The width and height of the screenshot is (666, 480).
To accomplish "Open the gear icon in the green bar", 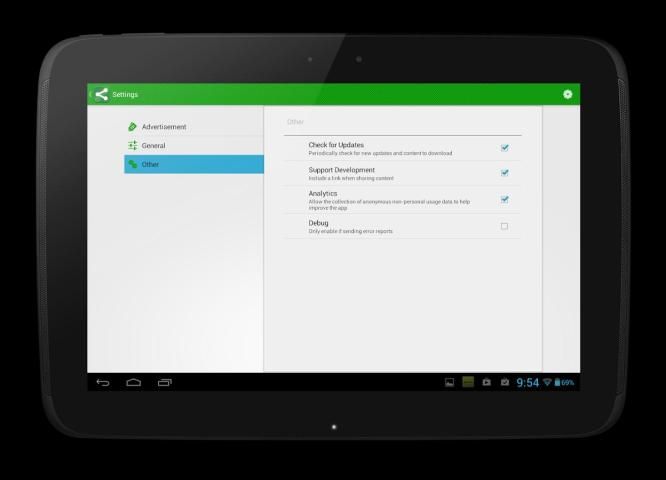I will (567, 95).
